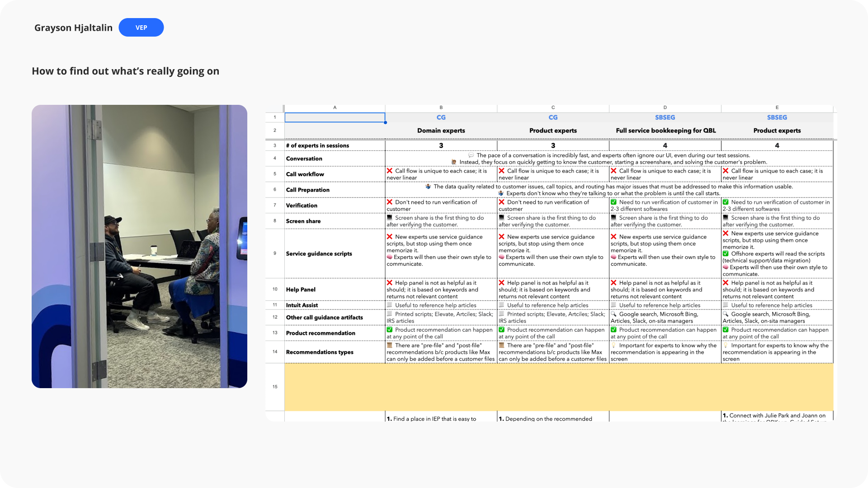Click the Intuit Assist row label
The image size is (868, 488).
tap(302, 305)
